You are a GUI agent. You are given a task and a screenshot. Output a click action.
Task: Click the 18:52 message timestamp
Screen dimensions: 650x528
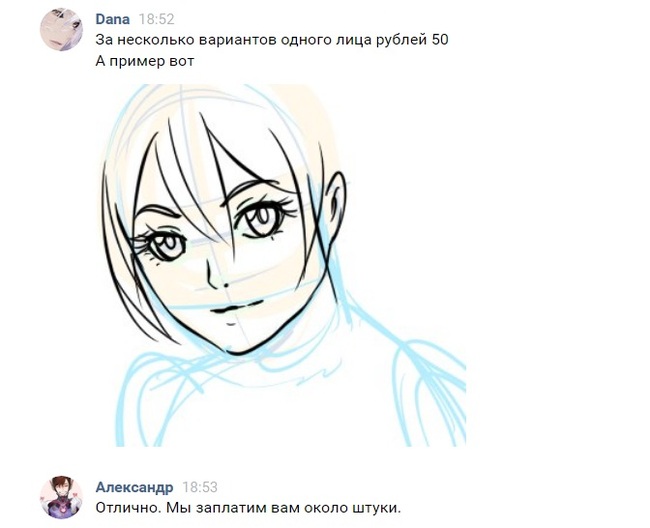156,19
